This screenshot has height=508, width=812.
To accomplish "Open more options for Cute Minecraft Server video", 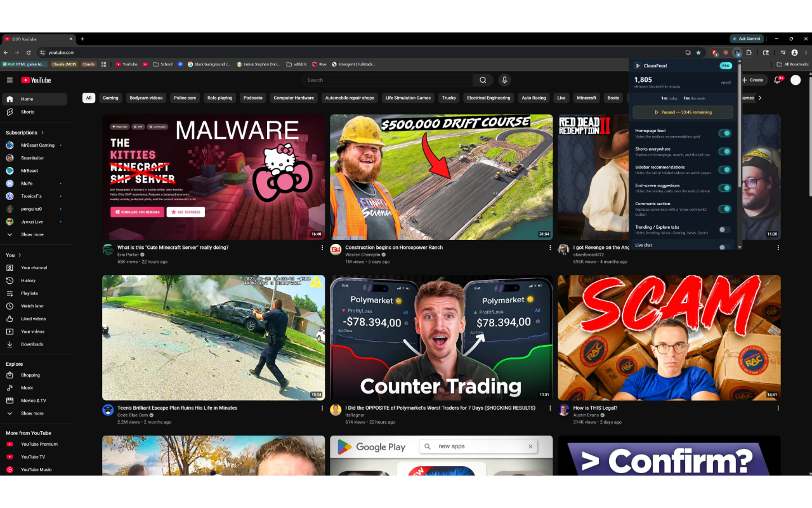I will pos(322,248).
